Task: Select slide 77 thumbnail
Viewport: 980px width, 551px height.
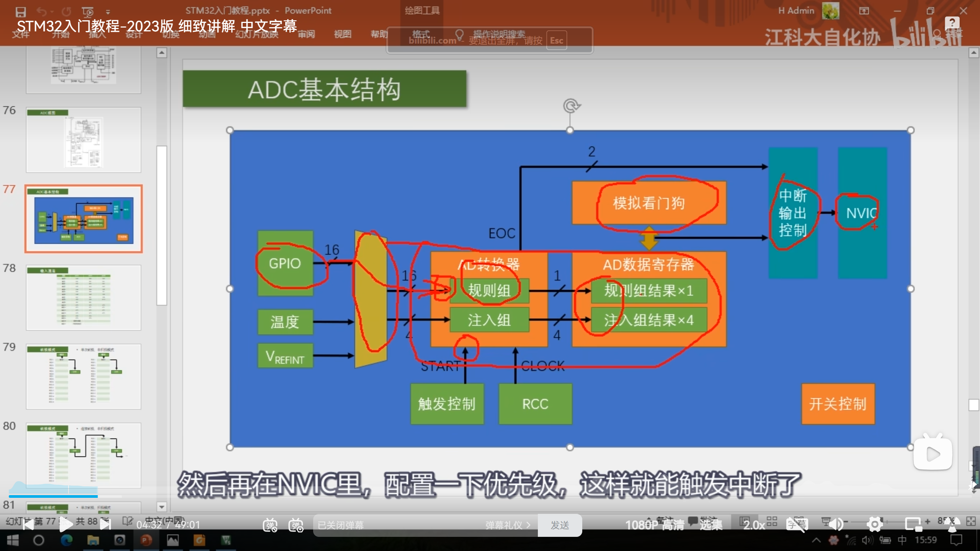Action: [x=83, y=219]
